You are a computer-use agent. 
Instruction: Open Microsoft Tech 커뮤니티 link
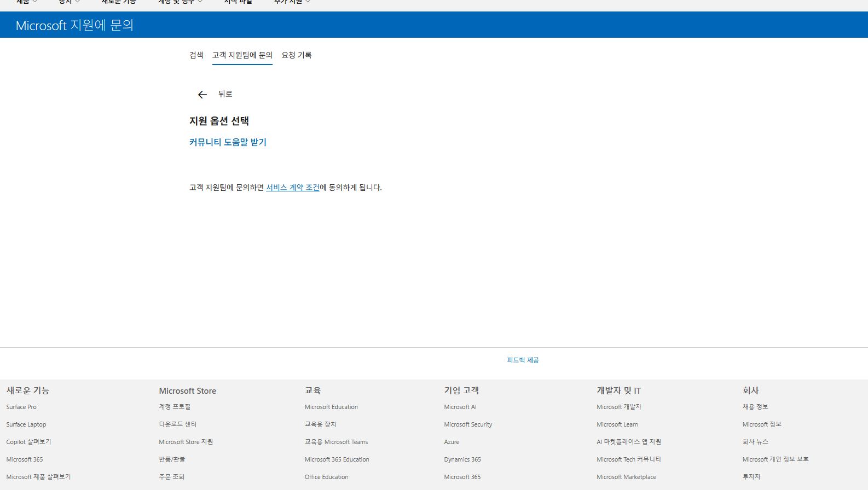coord(629,459)
